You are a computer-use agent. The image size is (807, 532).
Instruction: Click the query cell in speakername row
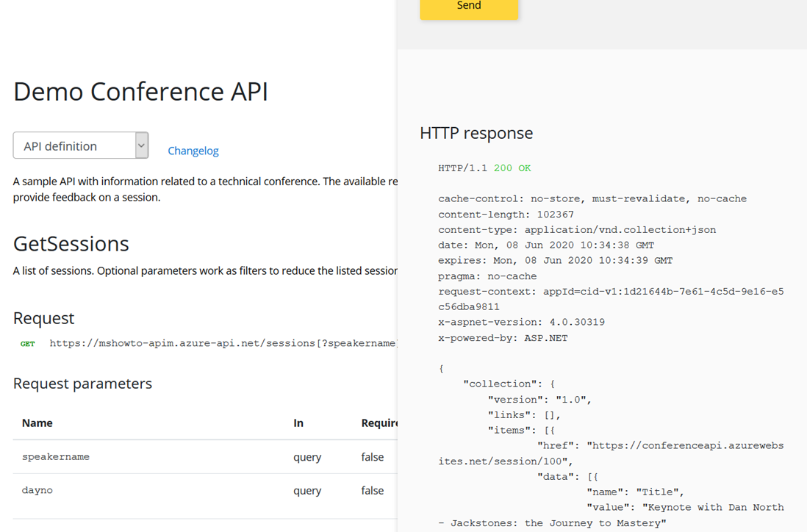click(x=307, y=457)
